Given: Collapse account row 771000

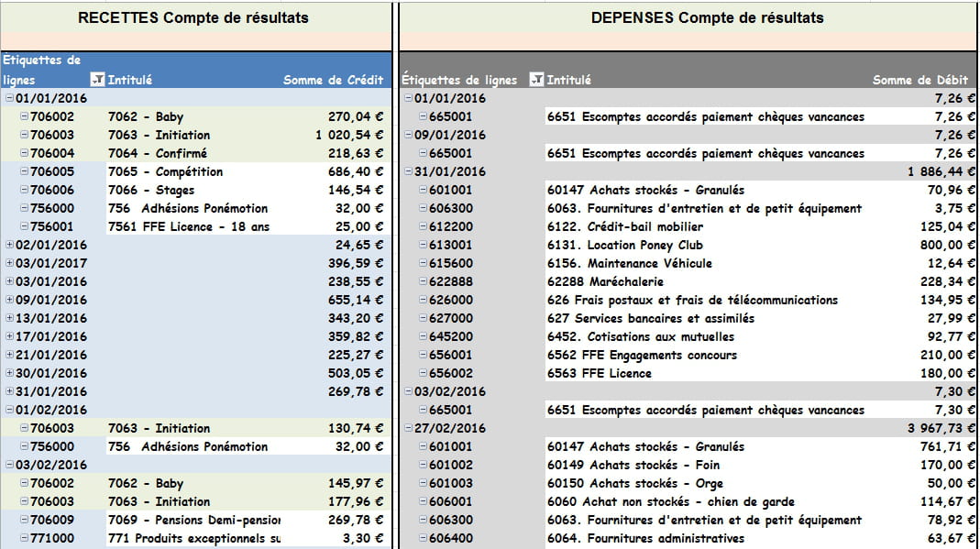Looking at the screenshot, I should click(x=24, y=538).
